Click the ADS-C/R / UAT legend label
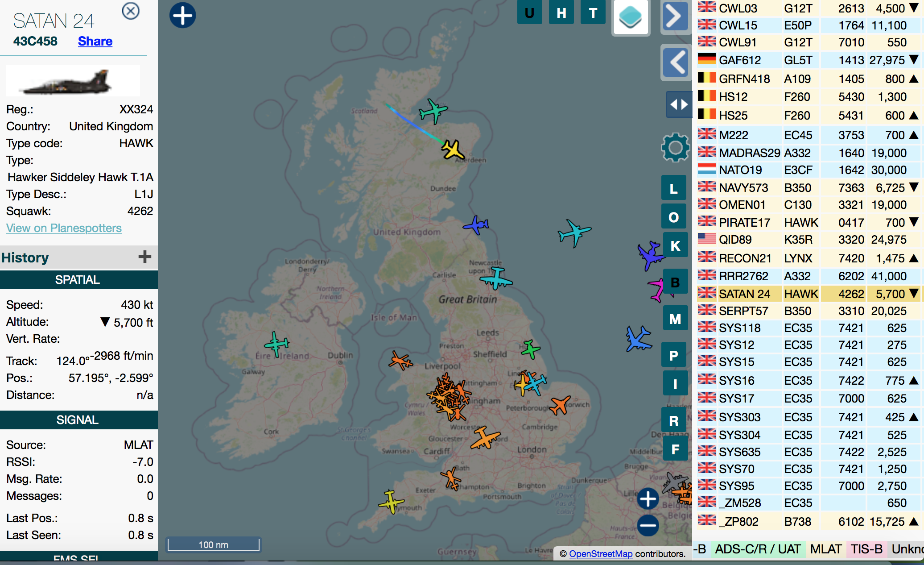This screenshot has height=565, width=924. (758, 549)
